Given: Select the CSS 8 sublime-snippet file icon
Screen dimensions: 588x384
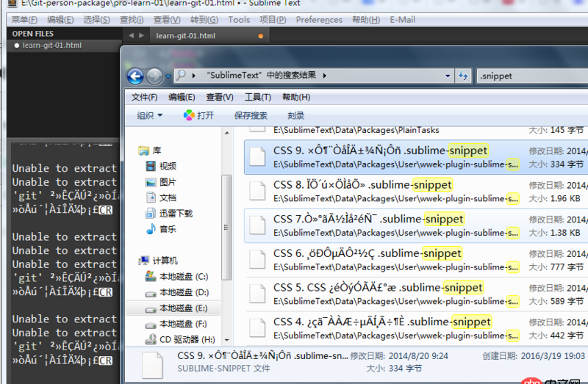Looking at the screenshot, I should click(x=257, y=191).
